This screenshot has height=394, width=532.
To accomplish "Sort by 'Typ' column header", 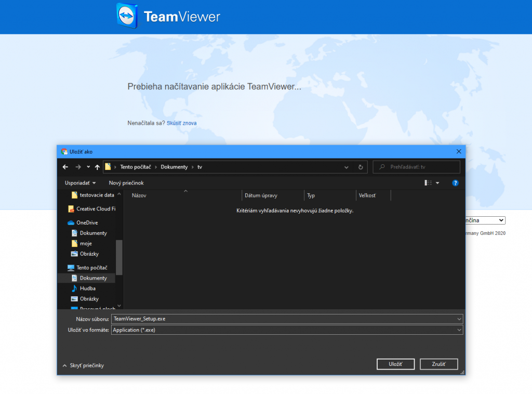I will point(311,195).
